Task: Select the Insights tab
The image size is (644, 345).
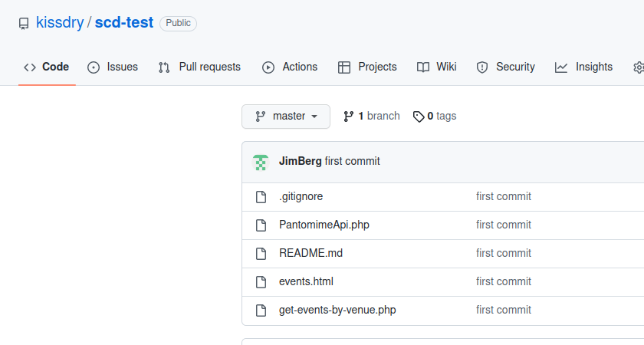Action: click(x=584, y=67)
